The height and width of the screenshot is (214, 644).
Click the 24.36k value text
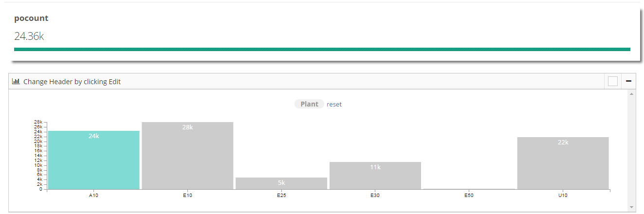point(29,36)
